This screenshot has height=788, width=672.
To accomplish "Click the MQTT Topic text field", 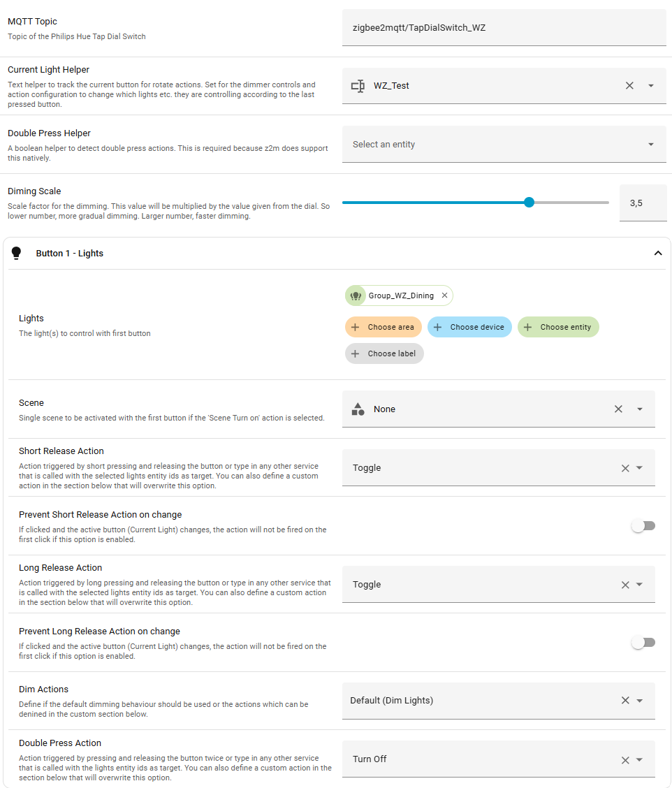I will [503, 28].
